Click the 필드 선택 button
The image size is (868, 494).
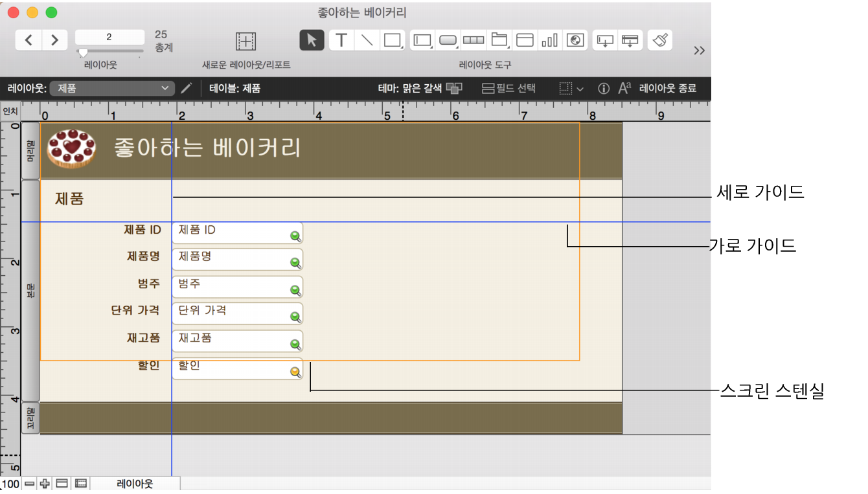[508, 89]
